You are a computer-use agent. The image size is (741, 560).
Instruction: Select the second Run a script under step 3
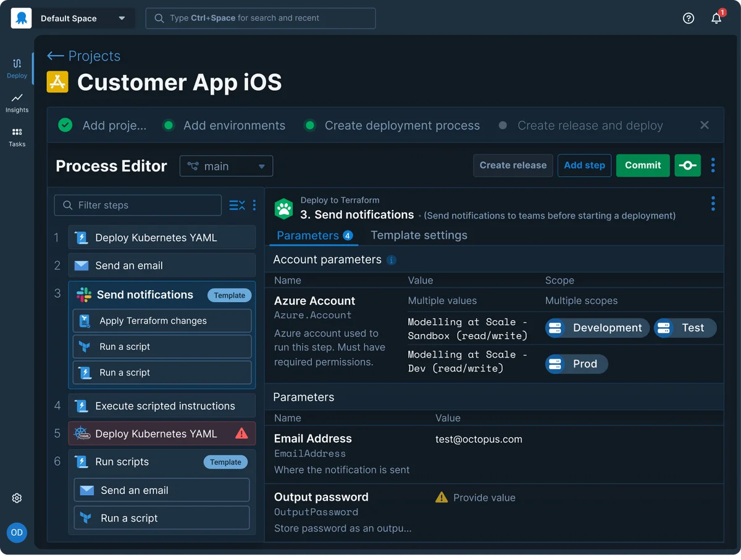pyautogui.click(x=162, y=373)
